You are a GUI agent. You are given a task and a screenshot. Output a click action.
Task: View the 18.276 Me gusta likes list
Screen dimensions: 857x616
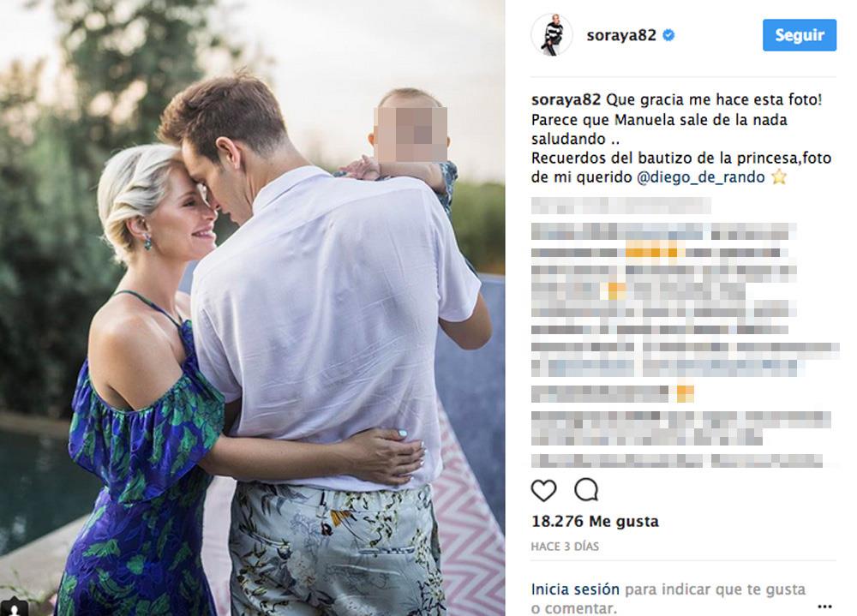596,522
